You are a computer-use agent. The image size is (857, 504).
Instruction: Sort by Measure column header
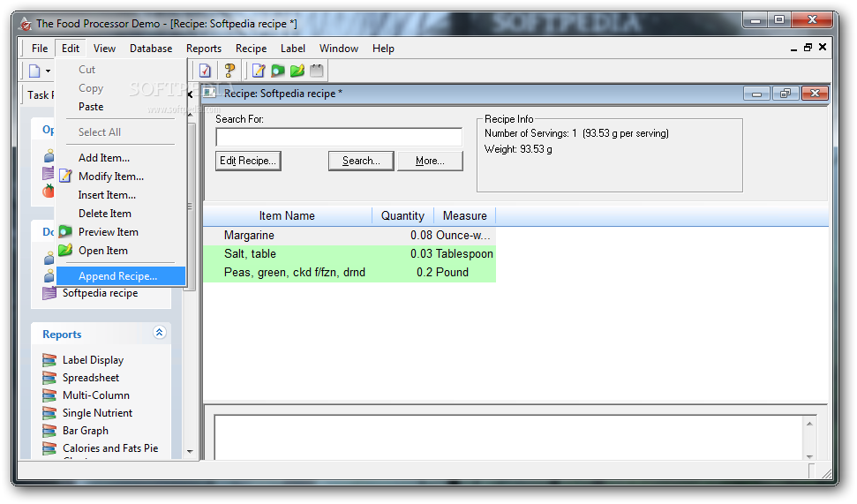pos(464,216)
